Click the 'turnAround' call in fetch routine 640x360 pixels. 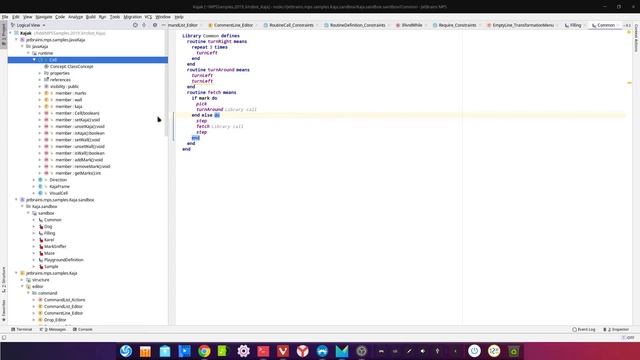coord(210,109)
